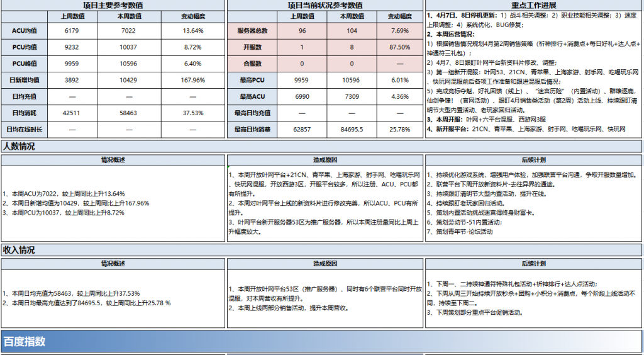Click the 7022 this week ACU value

pyautogui.click(x=129, y=30)
